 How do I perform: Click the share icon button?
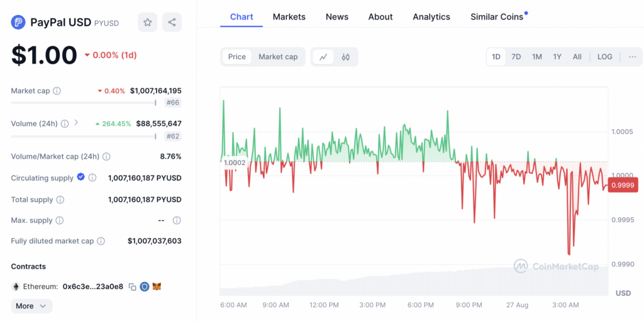point(172,22)
